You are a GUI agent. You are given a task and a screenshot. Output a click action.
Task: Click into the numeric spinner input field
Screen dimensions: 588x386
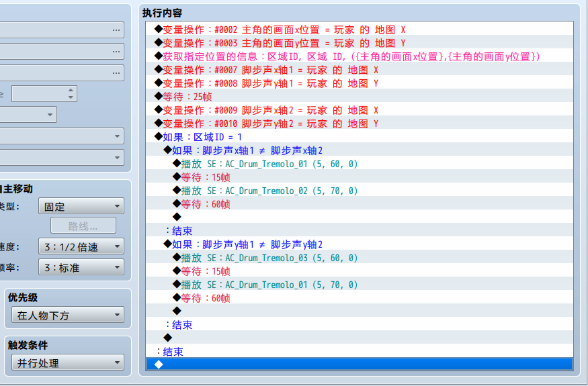(39, 94)
